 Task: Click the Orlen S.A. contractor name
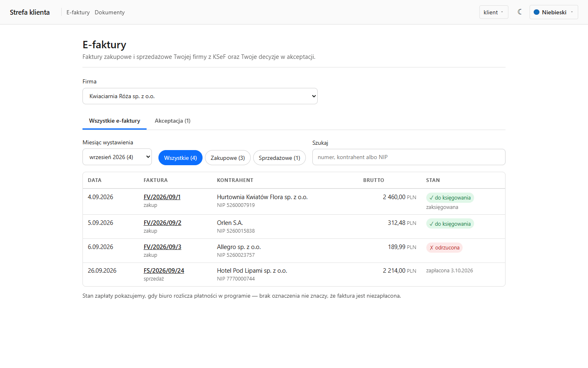230,223
